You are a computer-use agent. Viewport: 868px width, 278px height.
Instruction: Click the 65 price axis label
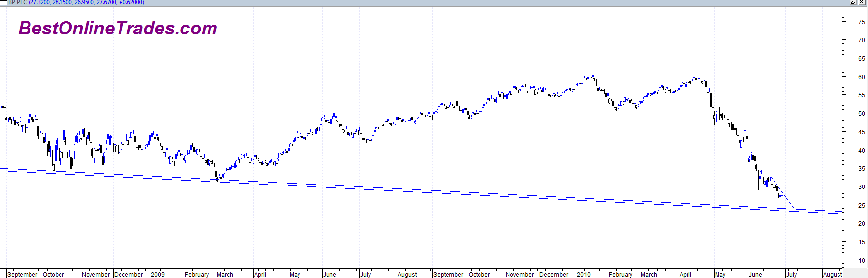coord(861,59)
